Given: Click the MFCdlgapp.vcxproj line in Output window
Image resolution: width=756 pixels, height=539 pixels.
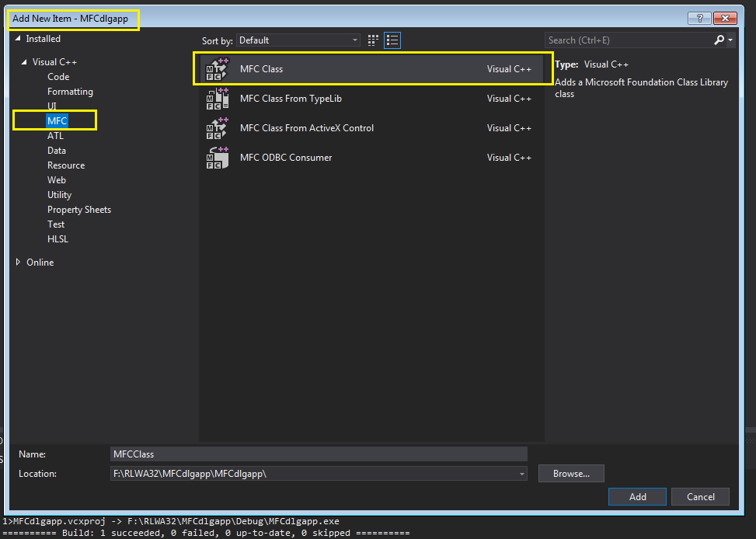Looking at the screenshot, I should pos(171,521).
